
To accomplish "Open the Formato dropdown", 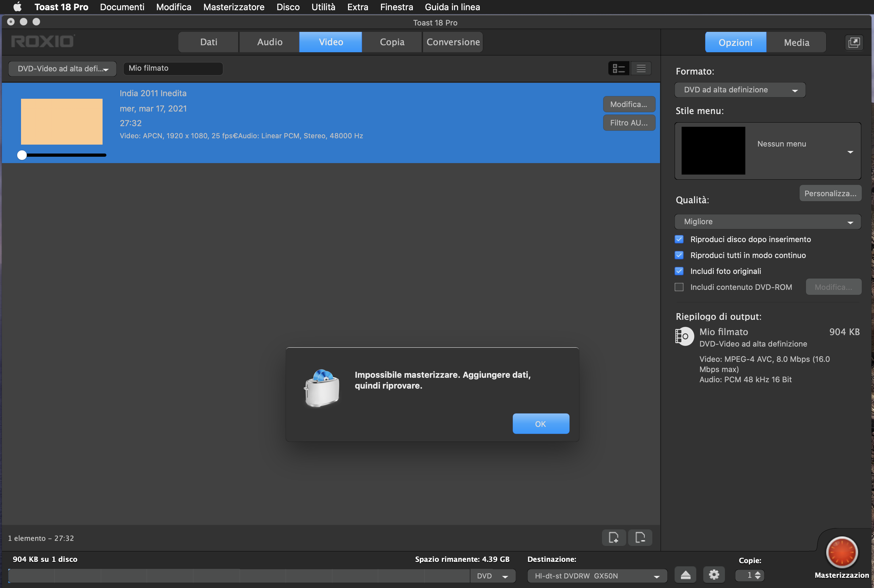I will [x=740, y=90].
